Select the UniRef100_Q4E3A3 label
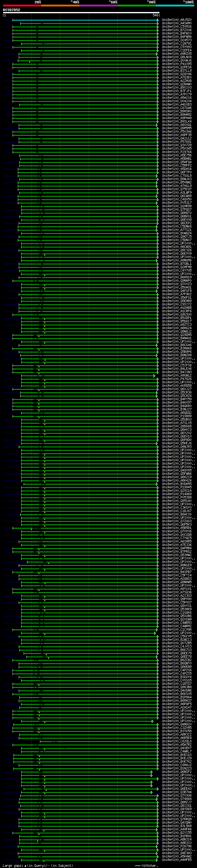197x868 pixels. point(177,853)
